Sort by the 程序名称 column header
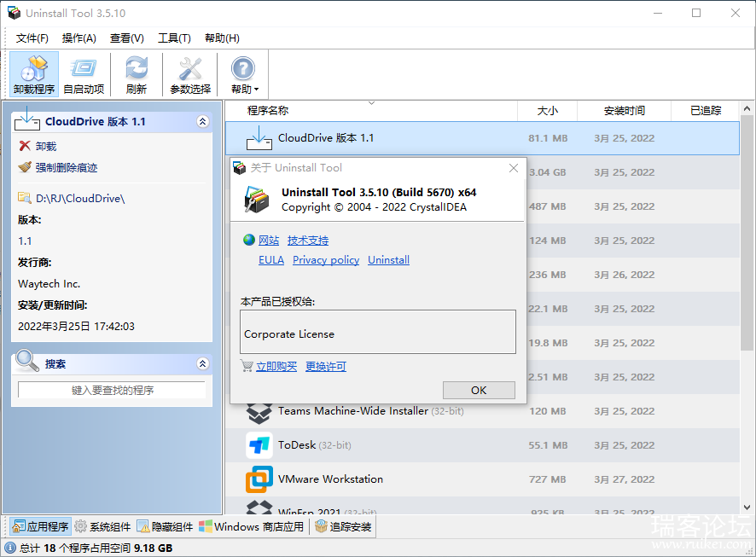756x557 pixels. [268, 111]
